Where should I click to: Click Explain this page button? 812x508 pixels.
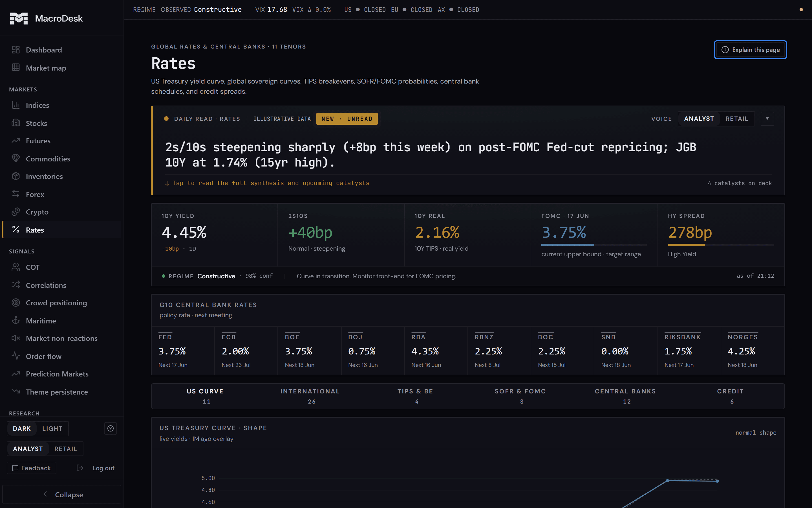[x=750, y=50]
